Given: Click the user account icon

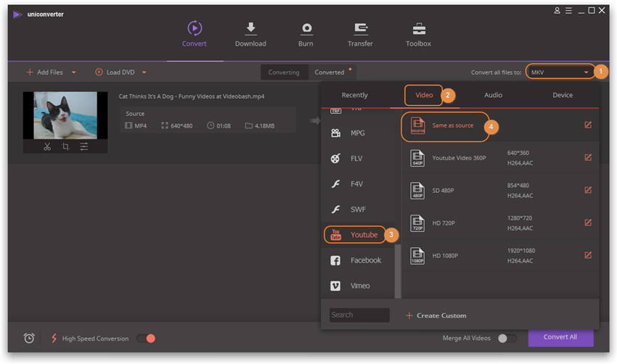Looking at the screenshot, I should coord(557,11).
